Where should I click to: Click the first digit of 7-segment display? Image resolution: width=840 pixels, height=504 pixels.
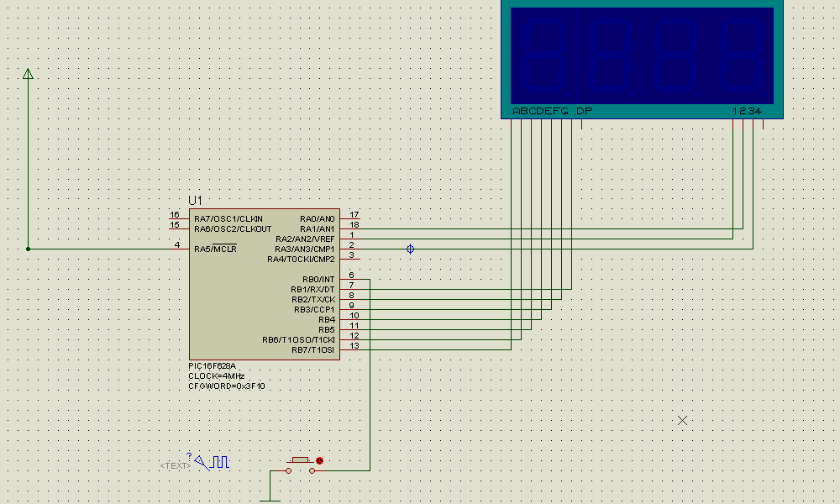click(543, 55)
